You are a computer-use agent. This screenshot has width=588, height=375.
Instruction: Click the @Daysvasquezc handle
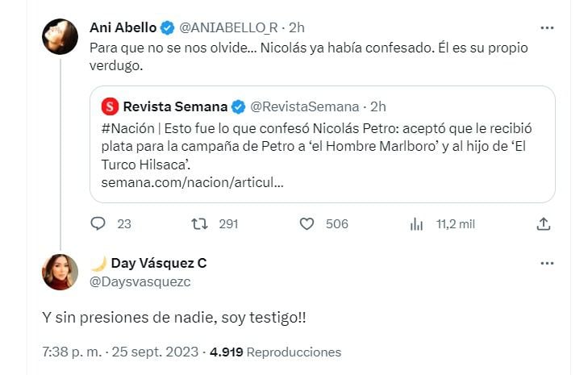tap(140, 281)
